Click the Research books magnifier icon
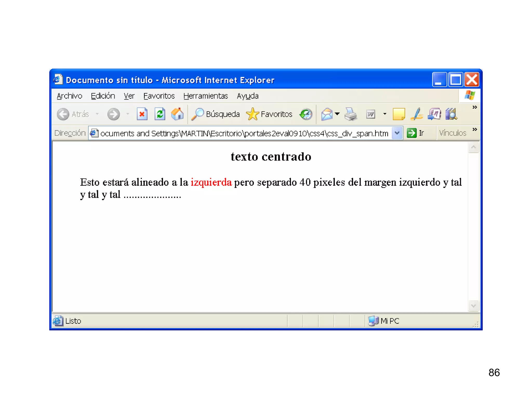This screenshot has width=532, height=399. pyautogui.click(x=451, y=114)
